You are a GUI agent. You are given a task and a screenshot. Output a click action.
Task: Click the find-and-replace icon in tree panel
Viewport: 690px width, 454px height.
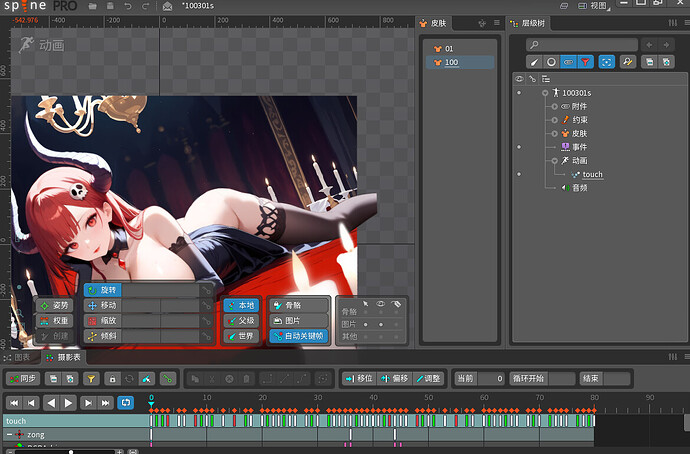(628, 62)
